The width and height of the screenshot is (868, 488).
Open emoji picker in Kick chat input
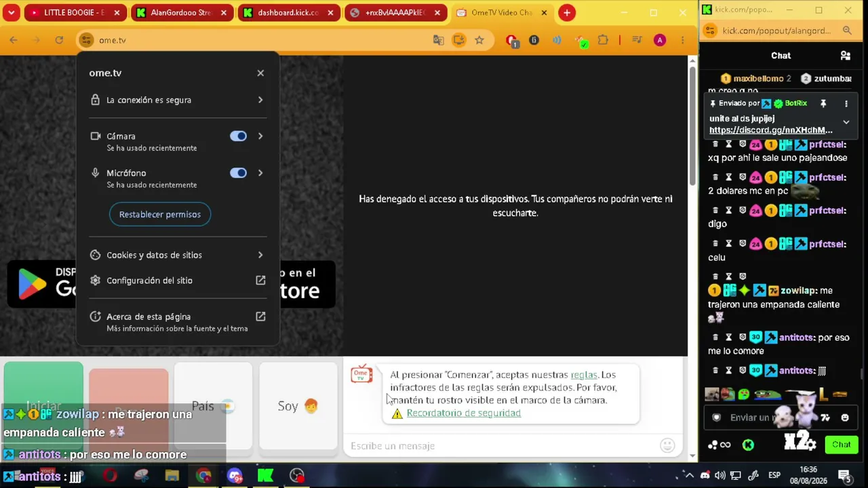click(x=845, y=418)
